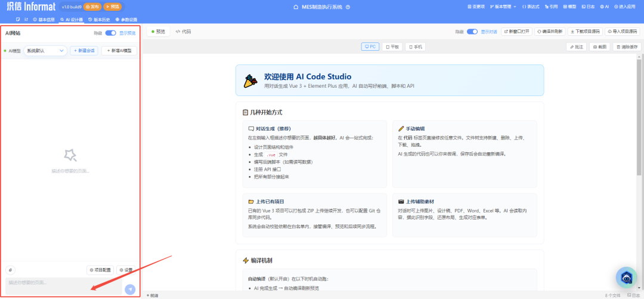Click the orange 预览 button in the header
This screenshot has width=644, height=299.
(113, 7)
